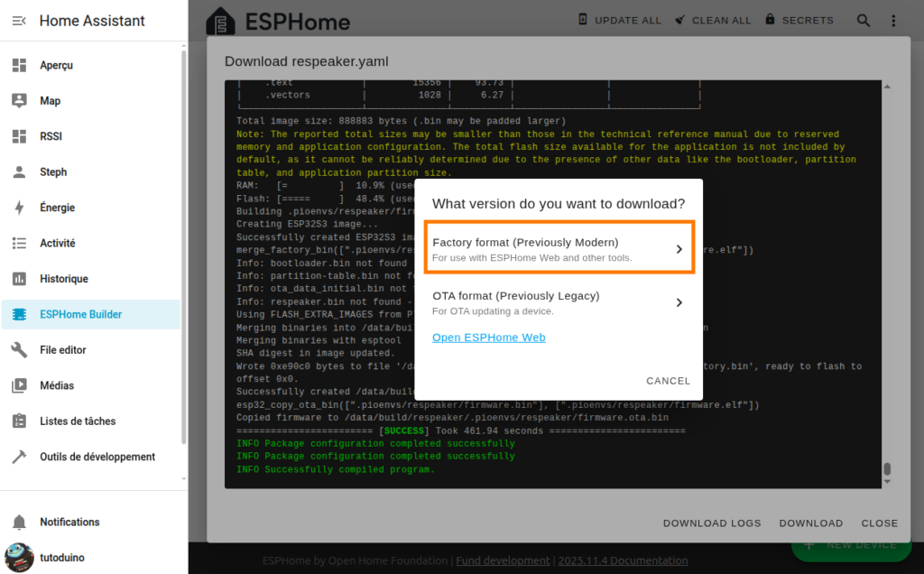
Task: Open the Énergie lightning bolt icon
Action: 19,208
